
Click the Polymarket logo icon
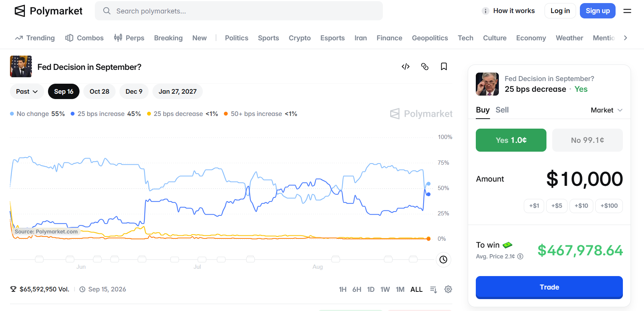(x=20, y=11)
